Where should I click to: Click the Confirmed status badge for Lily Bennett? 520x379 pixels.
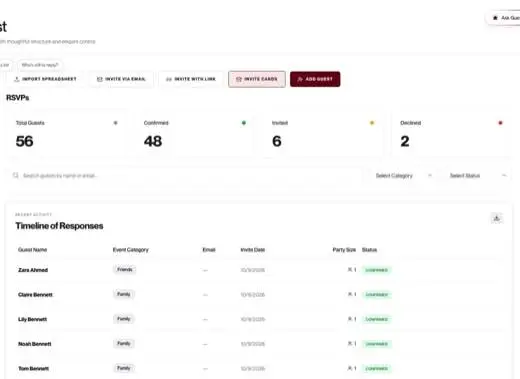click(x=377, y=319)
